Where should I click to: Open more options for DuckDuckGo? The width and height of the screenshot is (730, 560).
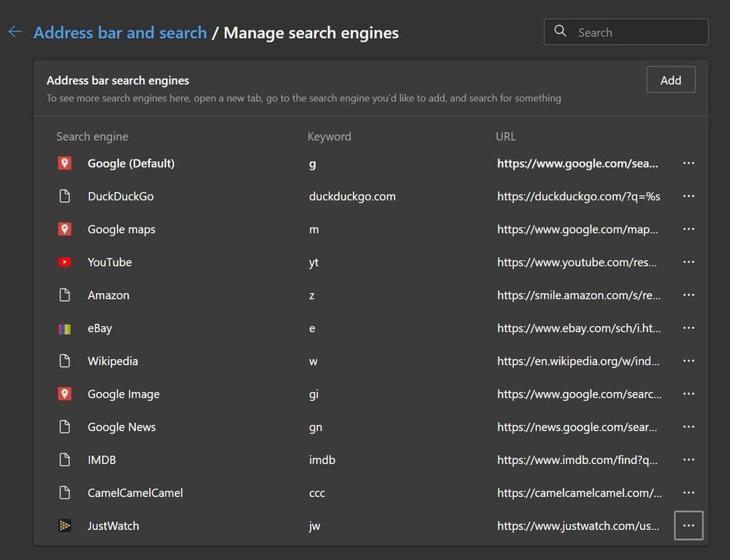pos(688,196)
